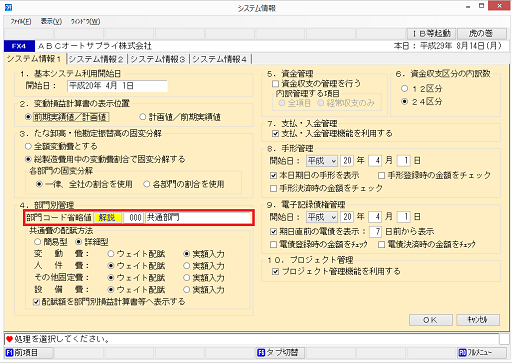Click the app icon in title bar
This screenshot has width=512, height=363.
pos(9,7)
